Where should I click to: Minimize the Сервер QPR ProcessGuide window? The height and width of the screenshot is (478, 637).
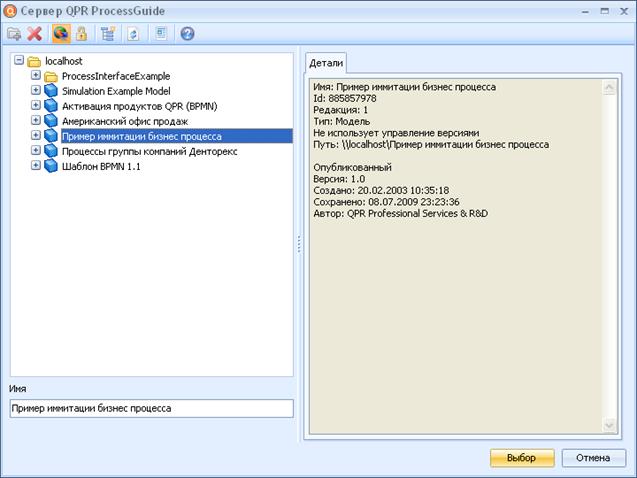coord(585,11)
